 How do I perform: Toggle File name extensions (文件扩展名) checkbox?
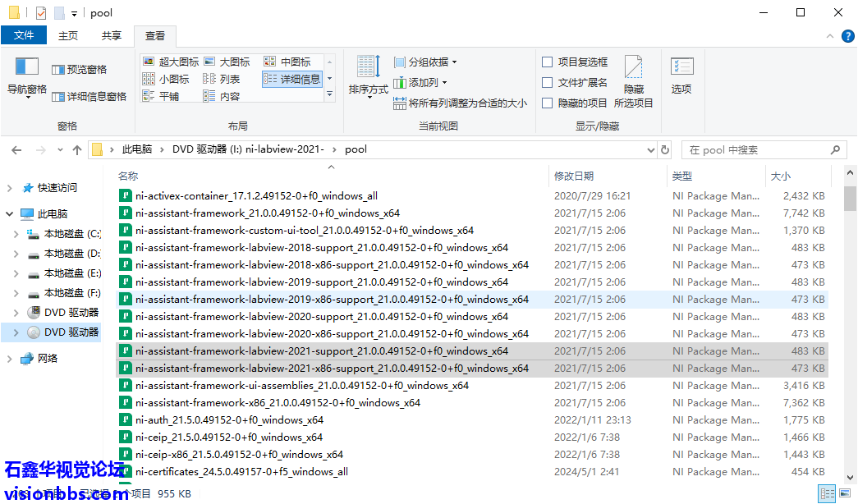pos(548,82)
